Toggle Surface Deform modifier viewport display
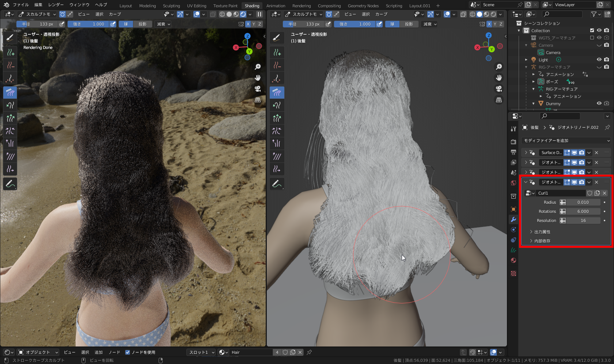The height and width of the screenshot is (364, 614). (x=574, y=153)
